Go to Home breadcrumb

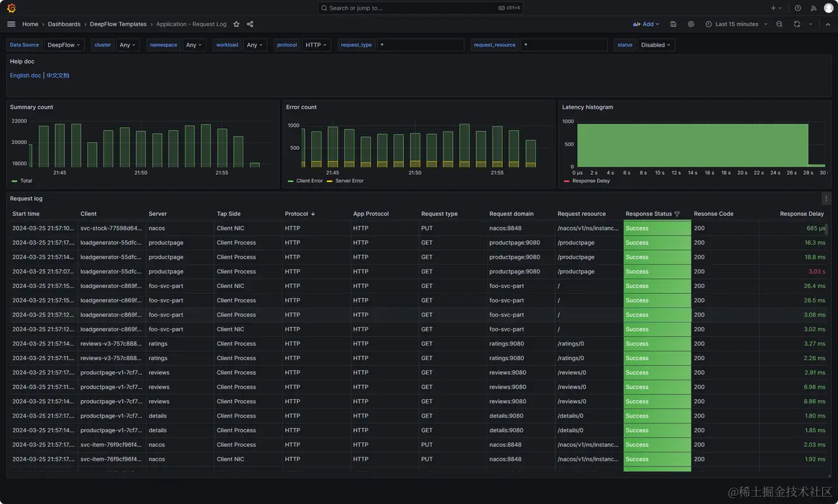(x=30, y=24)
